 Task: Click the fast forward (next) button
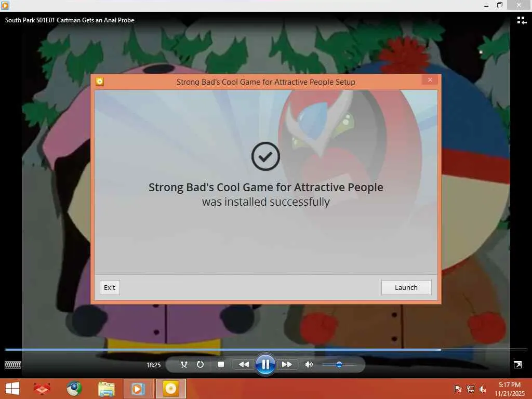287,364
